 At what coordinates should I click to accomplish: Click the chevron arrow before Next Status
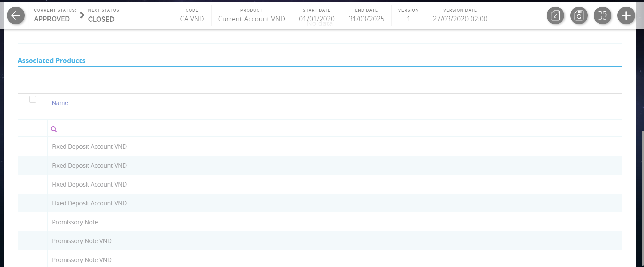pyautogui.click(x=82, y=15)
